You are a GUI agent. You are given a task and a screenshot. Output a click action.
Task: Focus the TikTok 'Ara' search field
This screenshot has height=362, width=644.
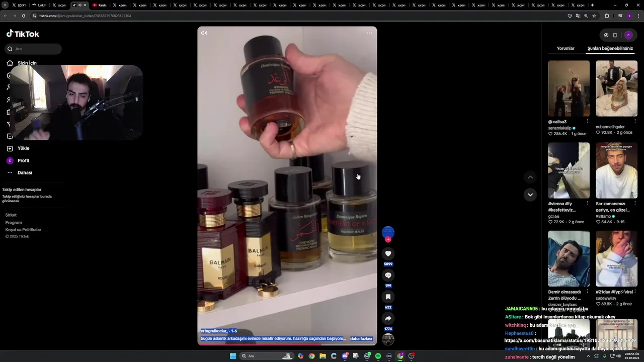coord(33,49)
